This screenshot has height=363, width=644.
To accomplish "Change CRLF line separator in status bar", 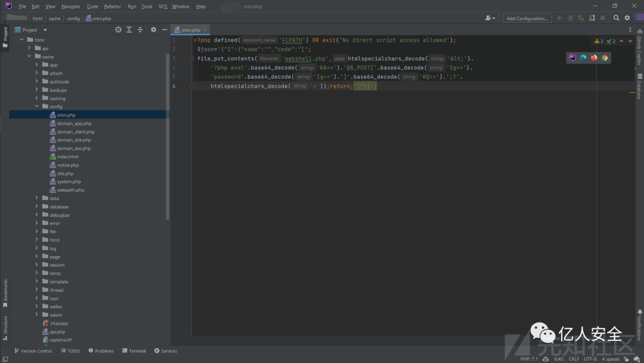I will 574,359.
